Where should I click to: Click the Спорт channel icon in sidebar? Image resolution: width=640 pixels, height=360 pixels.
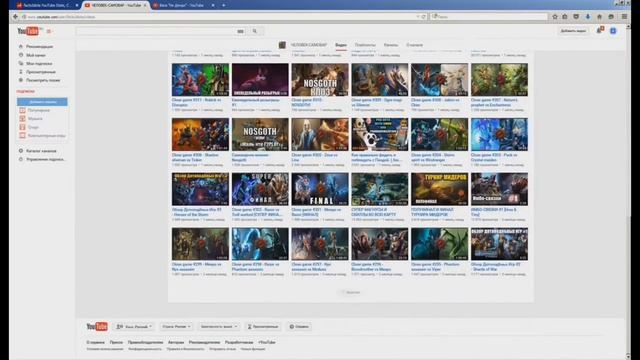[x=22, y=127]
